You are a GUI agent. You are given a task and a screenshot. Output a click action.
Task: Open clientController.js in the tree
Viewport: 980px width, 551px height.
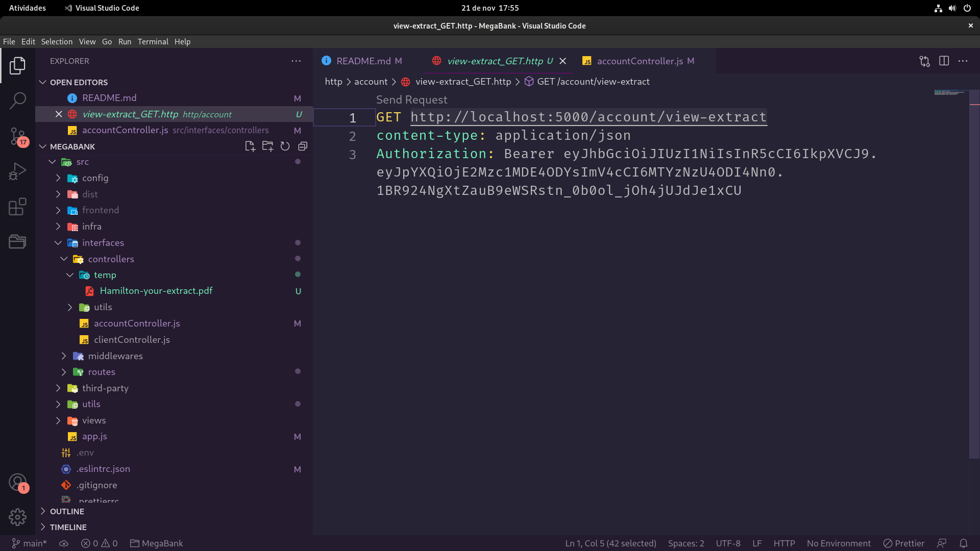[132, 340]
